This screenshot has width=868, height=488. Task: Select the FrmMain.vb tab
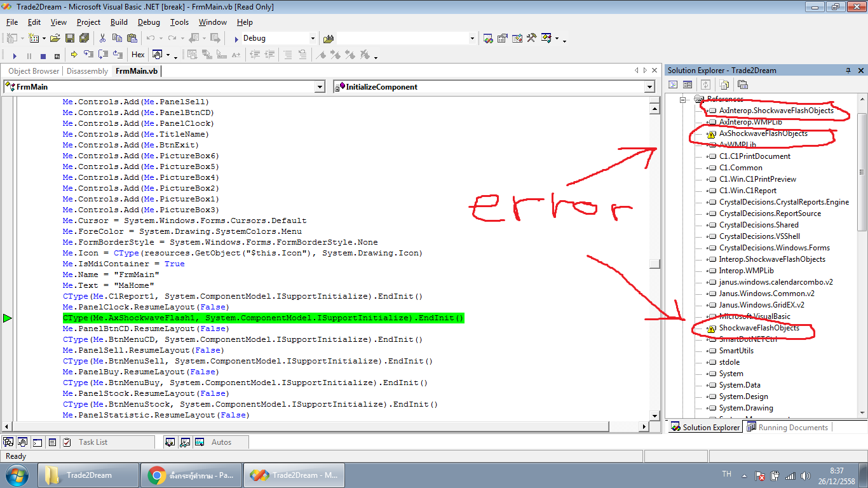[137, 71]
